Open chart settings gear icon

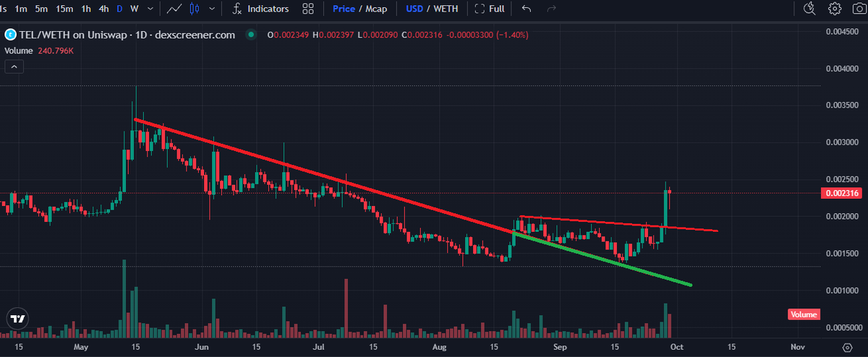click(835, 9)
